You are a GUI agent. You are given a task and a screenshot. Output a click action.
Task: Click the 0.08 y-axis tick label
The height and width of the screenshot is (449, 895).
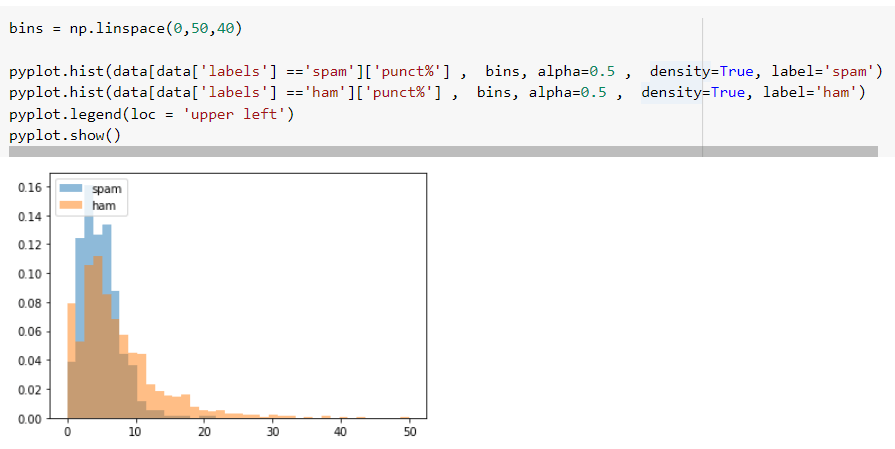pos(30,303)
